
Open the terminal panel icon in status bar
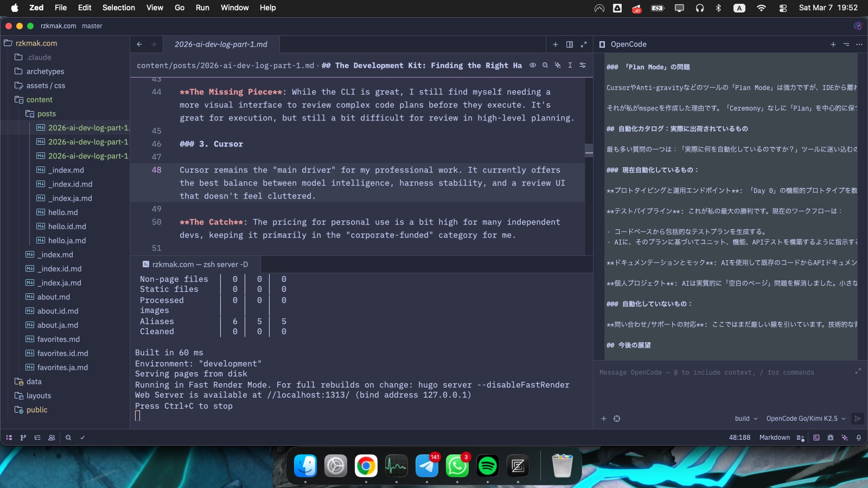[x=816, y=438]
